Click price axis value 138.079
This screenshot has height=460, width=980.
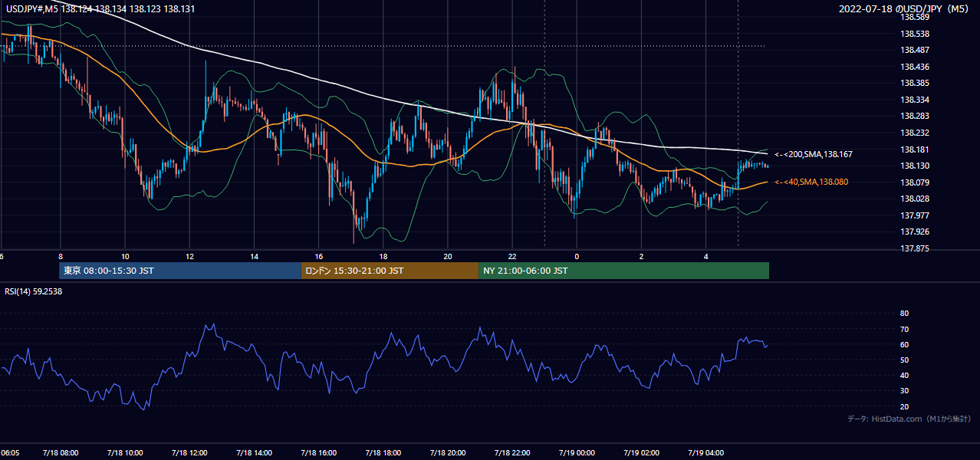pos(916,182)
